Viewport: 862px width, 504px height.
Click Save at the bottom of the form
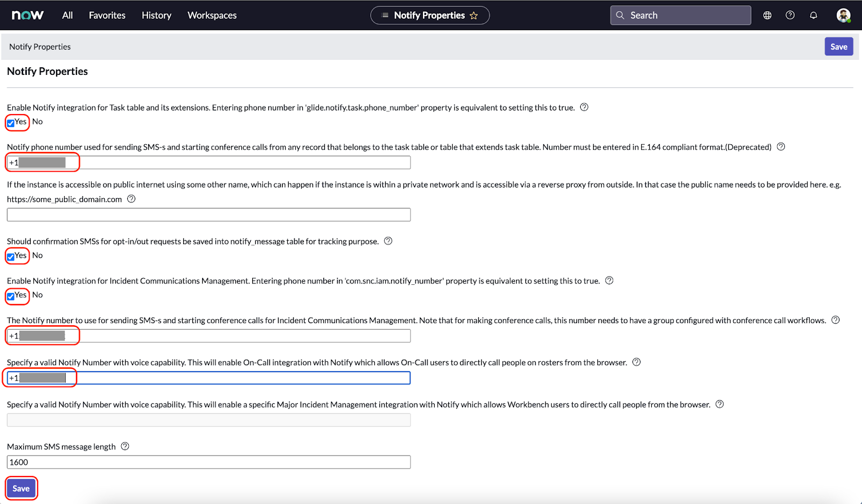21,488
